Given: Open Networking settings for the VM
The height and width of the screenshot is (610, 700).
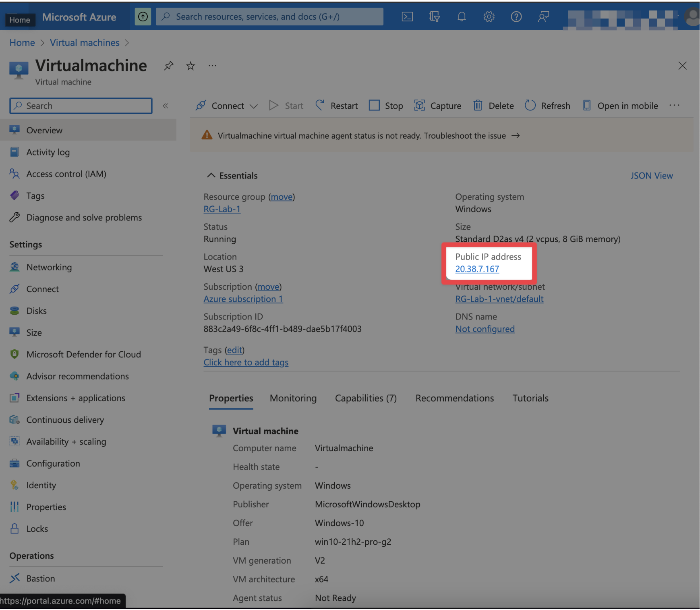Looking at the screenshot, I should (x=49, y=267).
